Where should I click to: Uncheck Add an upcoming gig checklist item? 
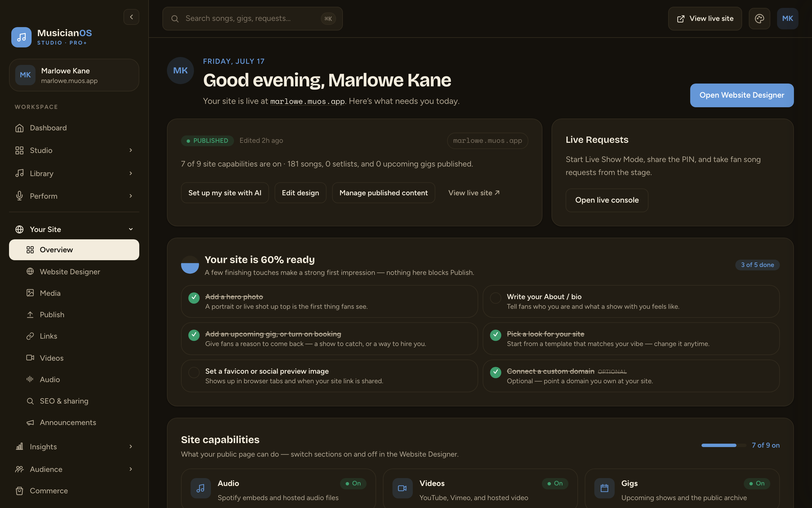click(x=194, y=335)
